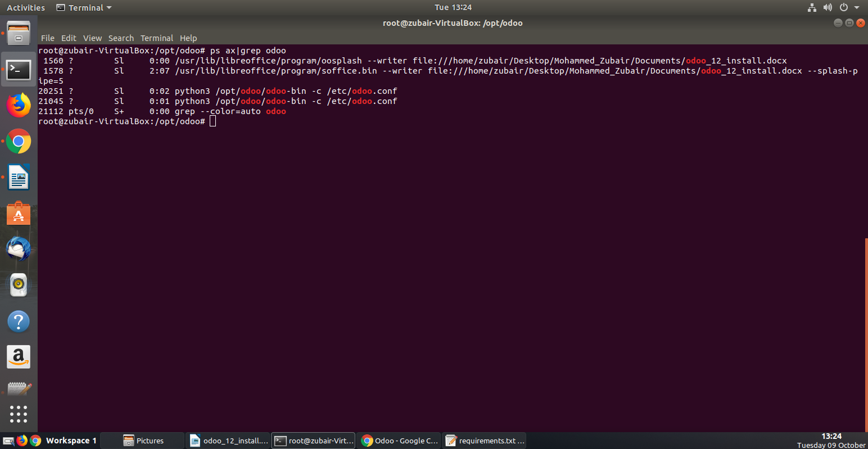The image size is (868, 449).
Task: Switch to Odoo - Google Chrome taskbar window
Action: tap(399, 441)
